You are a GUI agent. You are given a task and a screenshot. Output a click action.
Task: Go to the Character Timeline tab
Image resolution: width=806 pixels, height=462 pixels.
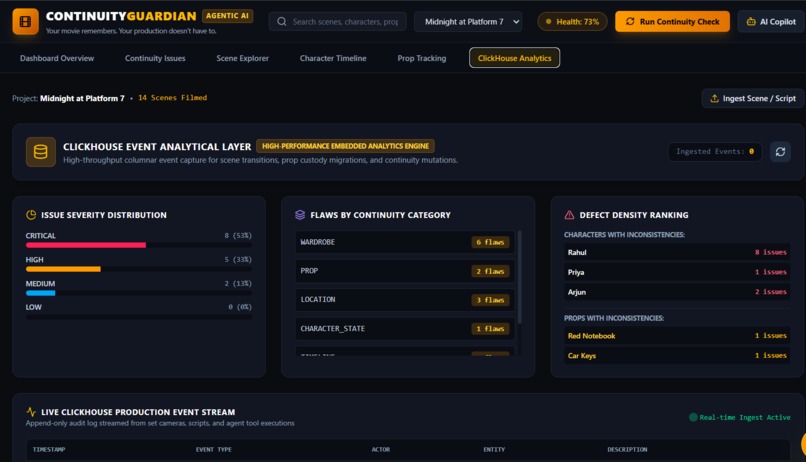(333, 58)
